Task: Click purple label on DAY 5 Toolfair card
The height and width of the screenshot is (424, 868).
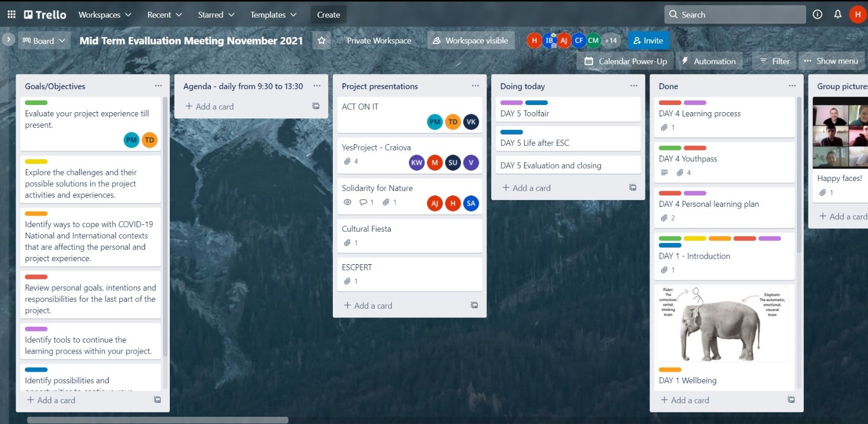Action: 512,102
